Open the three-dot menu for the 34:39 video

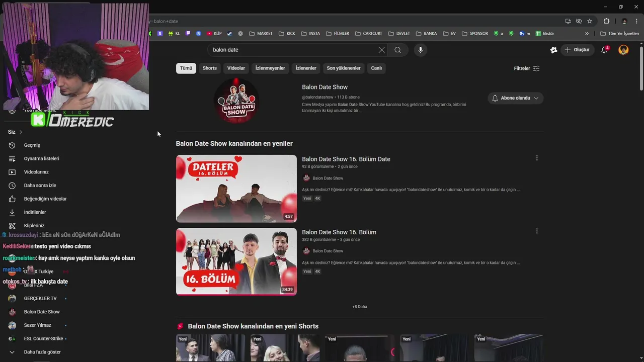point(537,231)
